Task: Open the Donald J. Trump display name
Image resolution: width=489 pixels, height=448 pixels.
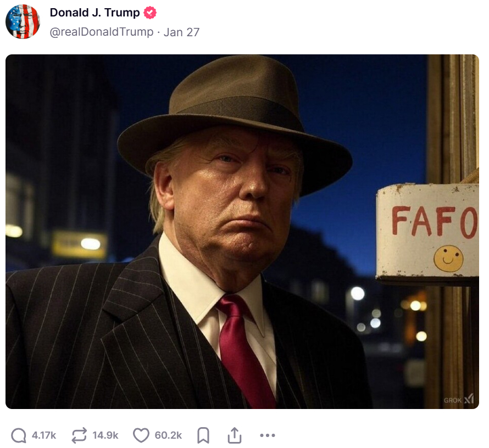Action: tap(95, 13)
